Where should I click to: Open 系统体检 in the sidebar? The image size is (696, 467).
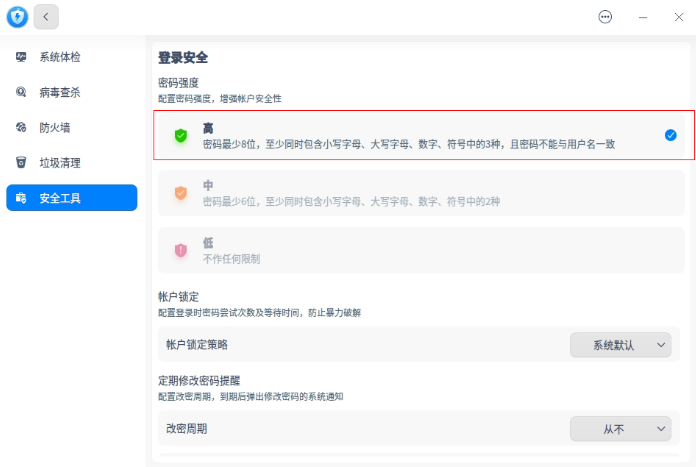pyautogui.click(x=72, y=57)
